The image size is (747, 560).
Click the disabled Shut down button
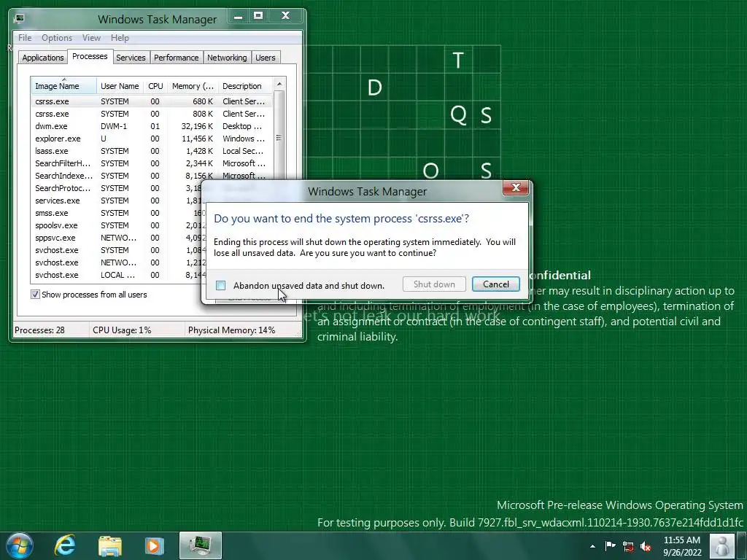[x=434, y=284]
